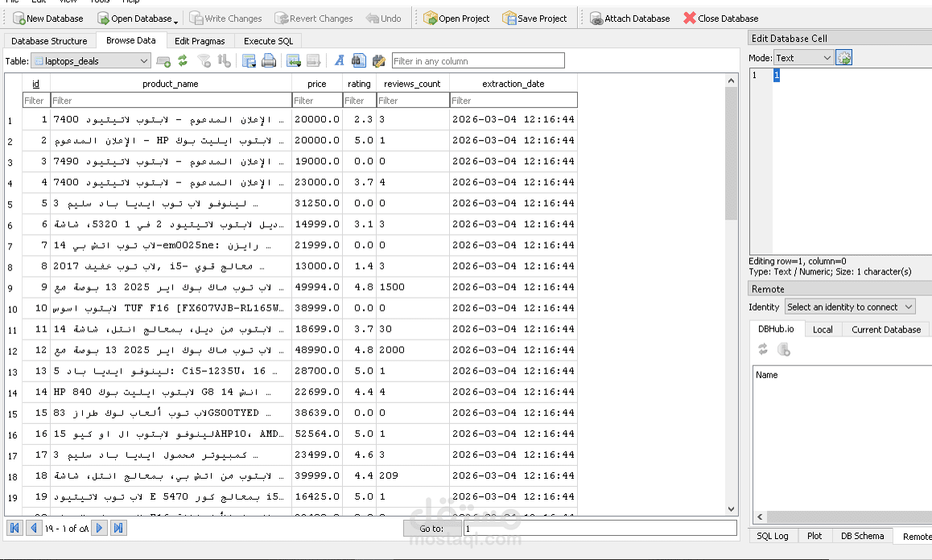Image resolution: width=932 pixels, height=560 pixels.
Task: Switch to the Browse Data tab
Action: point(130,40)
